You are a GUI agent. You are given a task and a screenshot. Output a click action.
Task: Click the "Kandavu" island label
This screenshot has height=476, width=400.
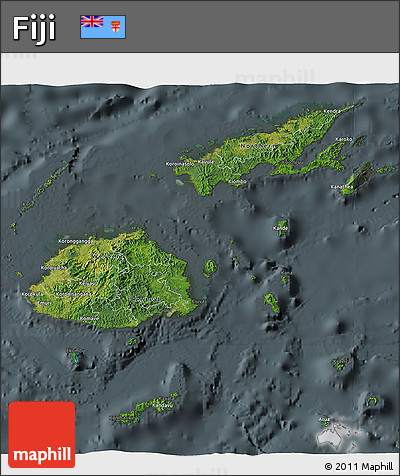163,405
